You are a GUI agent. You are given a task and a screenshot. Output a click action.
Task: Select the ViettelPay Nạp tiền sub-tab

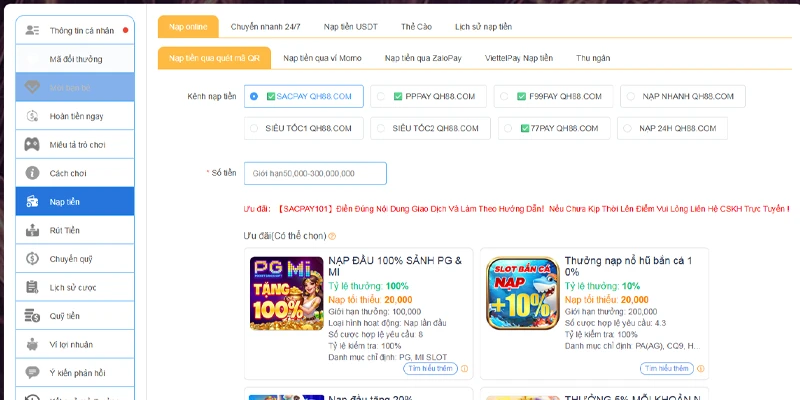tap(518, 58)
